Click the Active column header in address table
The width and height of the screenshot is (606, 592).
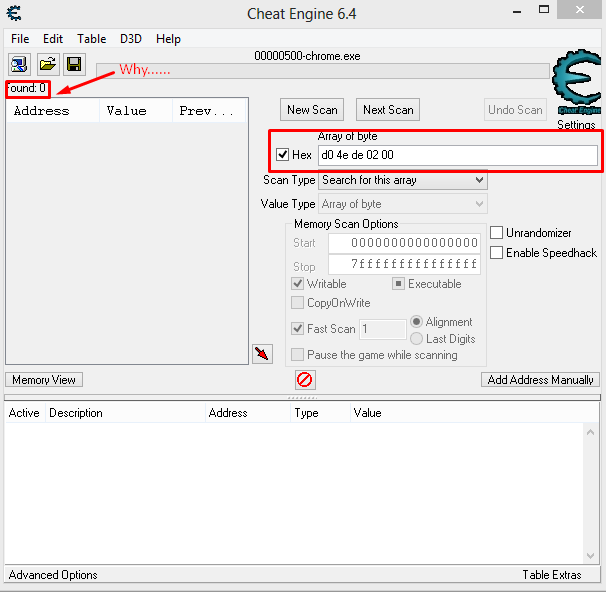pos(25,413)
